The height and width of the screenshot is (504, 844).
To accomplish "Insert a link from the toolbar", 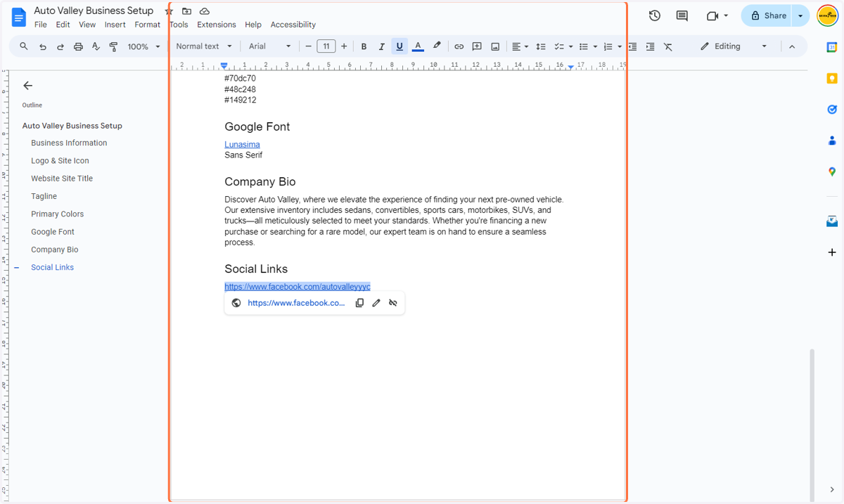I will [x=459, y=46].
